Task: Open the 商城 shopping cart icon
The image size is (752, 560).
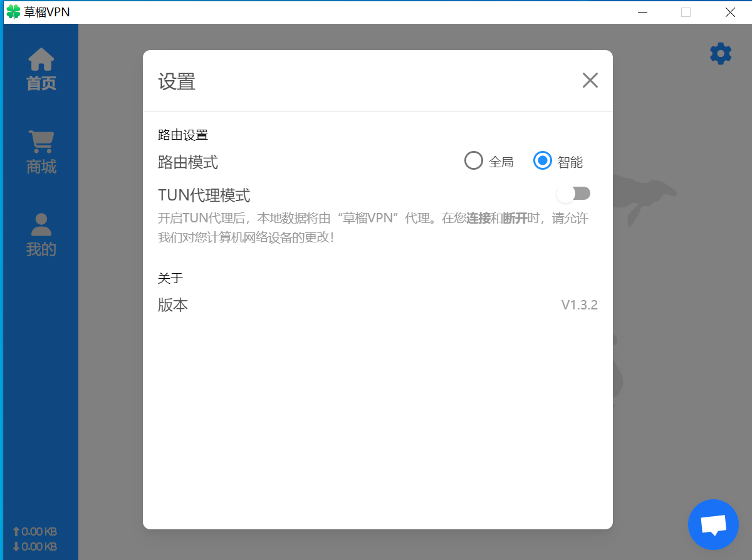Action: point(41,142)
